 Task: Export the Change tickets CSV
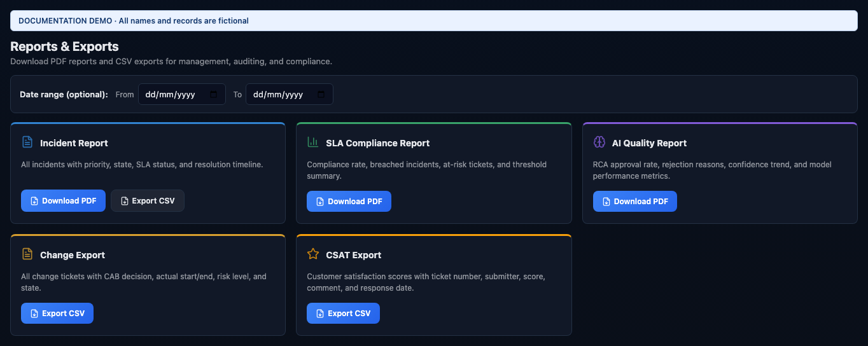pos(57,313)
